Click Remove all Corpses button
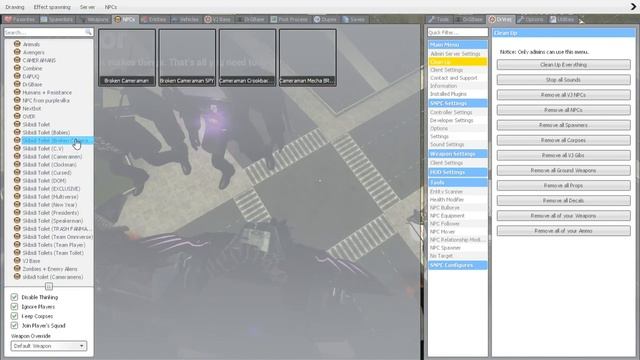Screen dimensions: 640x360 pyautogui.click(x=563, y=140)
